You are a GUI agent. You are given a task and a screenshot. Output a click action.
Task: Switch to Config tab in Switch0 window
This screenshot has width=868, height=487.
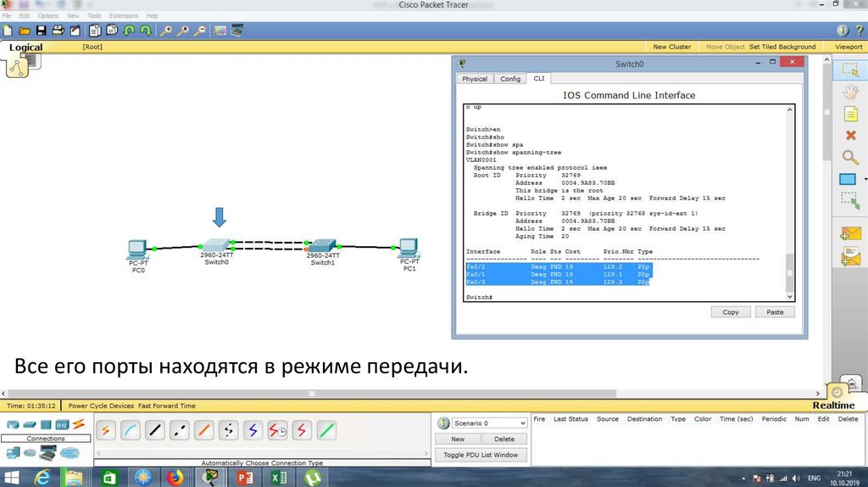(510, 79)
